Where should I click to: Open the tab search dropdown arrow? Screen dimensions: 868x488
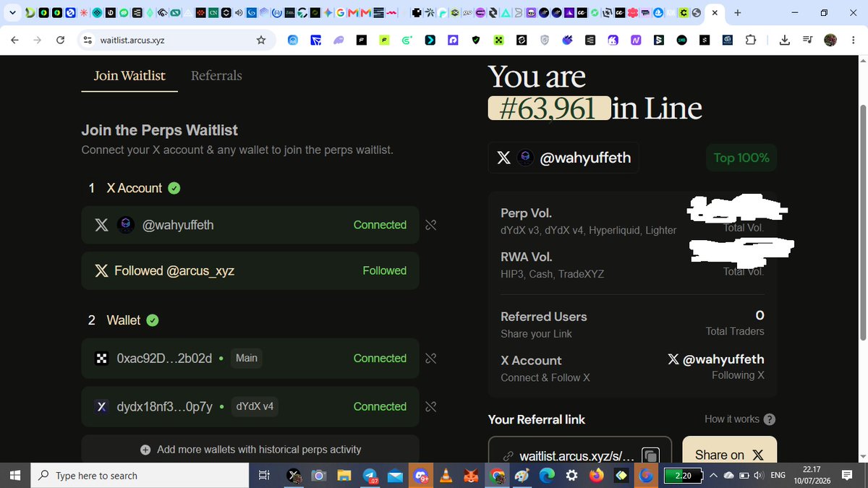coord(12,13)
